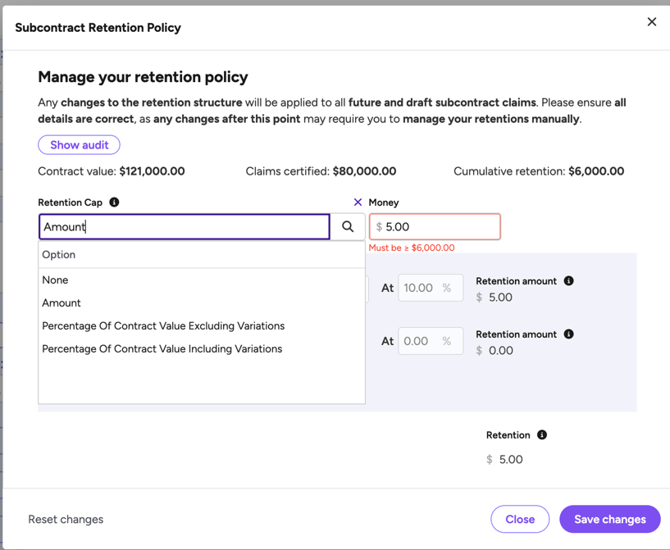
Task: Click the search icon in Retention Cap field
Action: point(347,227)
